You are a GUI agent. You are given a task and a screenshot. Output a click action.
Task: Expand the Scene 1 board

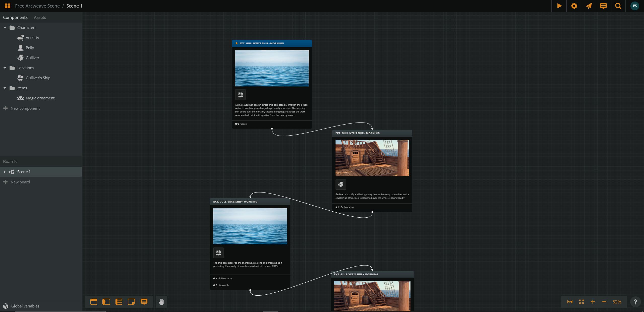click(5, 172)
